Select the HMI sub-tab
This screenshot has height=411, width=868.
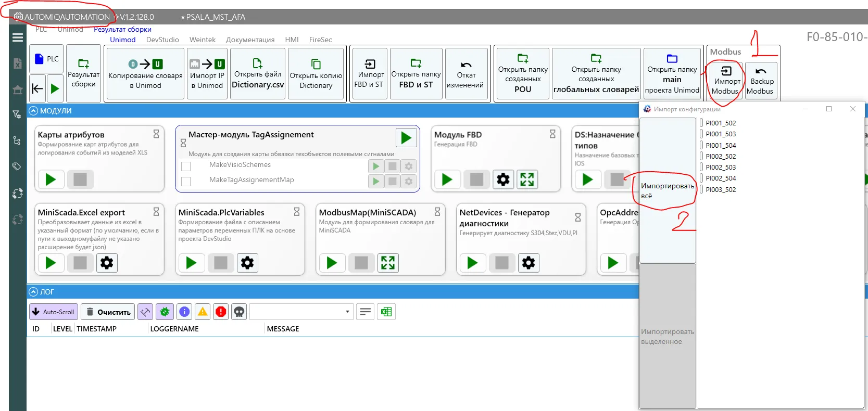point(292,40)
